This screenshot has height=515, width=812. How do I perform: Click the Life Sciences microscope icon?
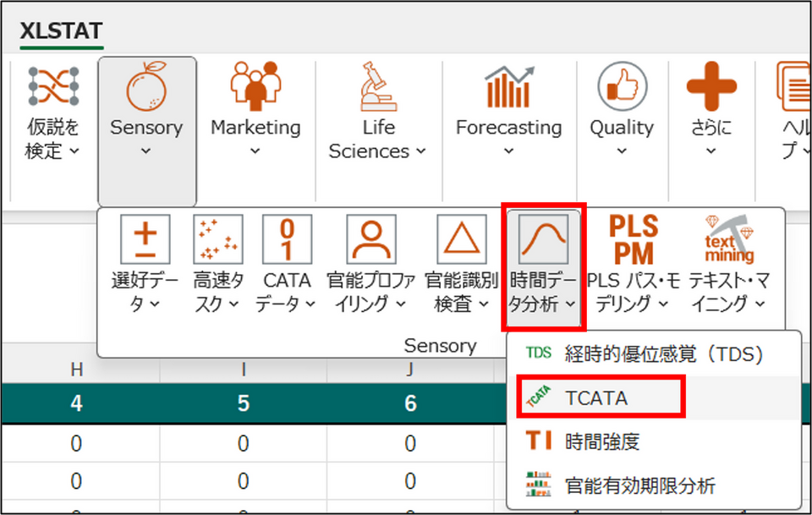(x=379, y=86)
